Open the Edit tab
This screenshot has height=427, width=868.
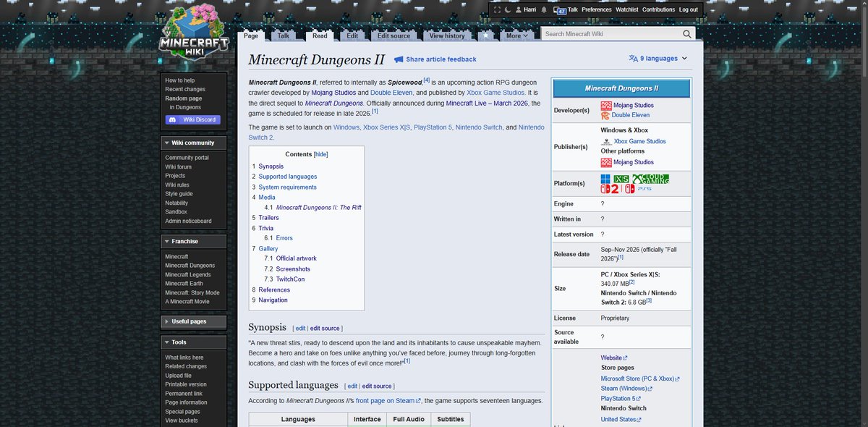click(x=352, y=35)
